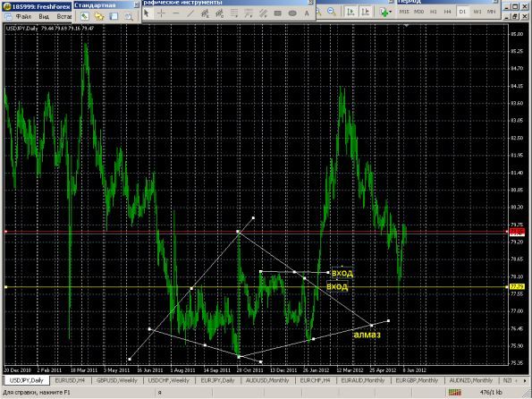Select the rectangle shape tool
Screen dimensions: 532x399
pyautogui.click(x=277, y=13)
